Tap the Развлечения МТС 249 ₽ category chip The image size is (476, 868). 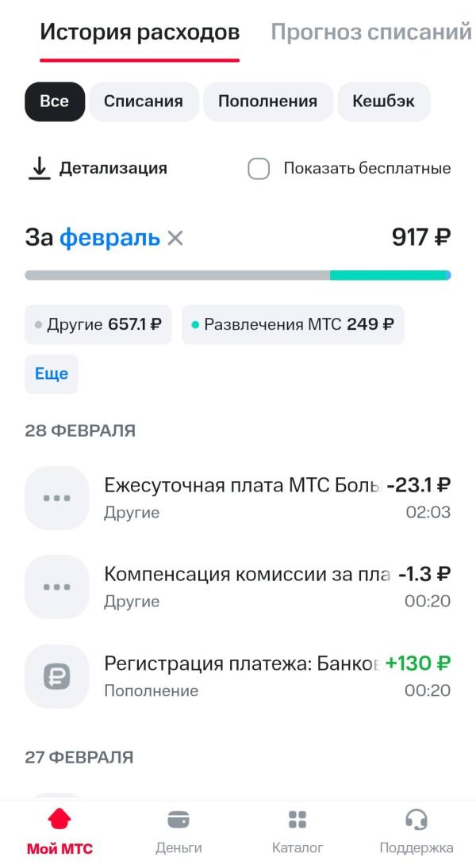(293, 325)
